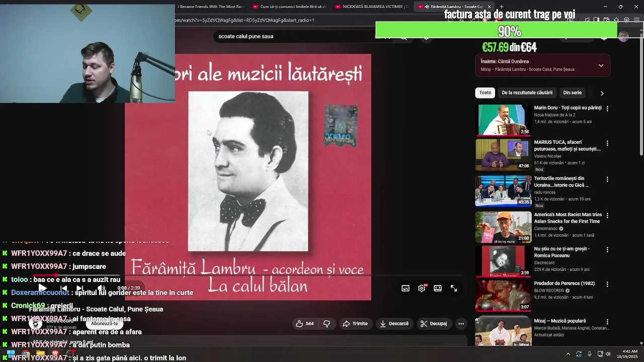644x362 pixels.
Task: Open the player settings gear icon
Action: click(422, 288)
